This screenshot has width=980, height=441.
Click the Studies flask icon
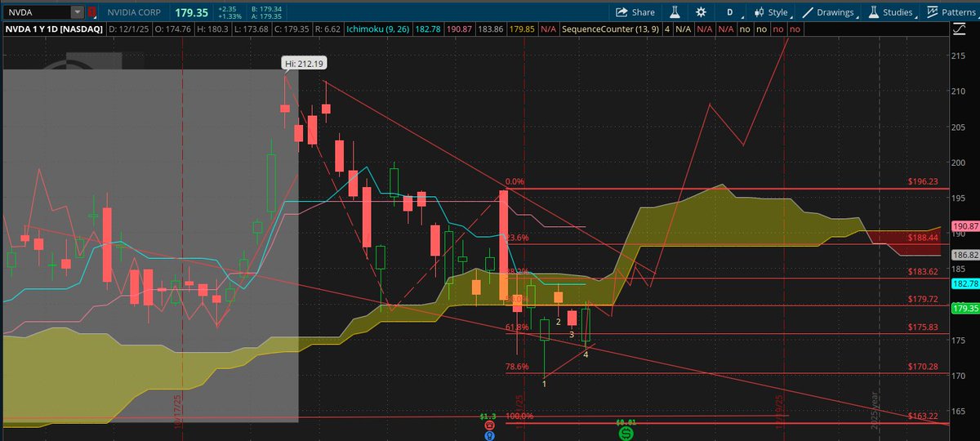pos(875,12)
